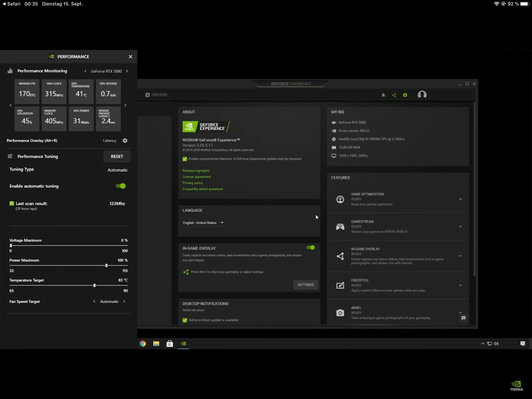Viewport: 532px width, 399px height.
Task: Open the feedback chat icon
Action: (x=463, y=318)
